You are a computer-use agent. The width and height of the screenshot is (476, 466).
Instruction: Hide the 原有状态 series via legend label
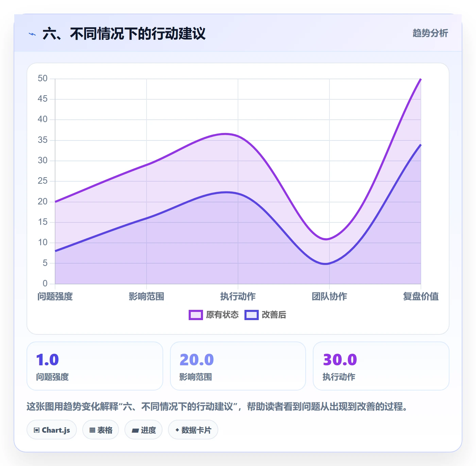(222, 315)
